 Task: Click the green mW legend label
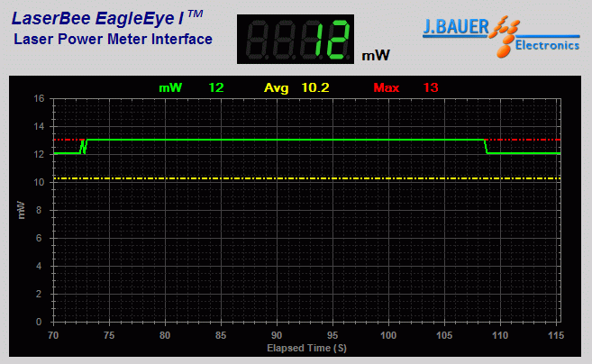(169, 87)
